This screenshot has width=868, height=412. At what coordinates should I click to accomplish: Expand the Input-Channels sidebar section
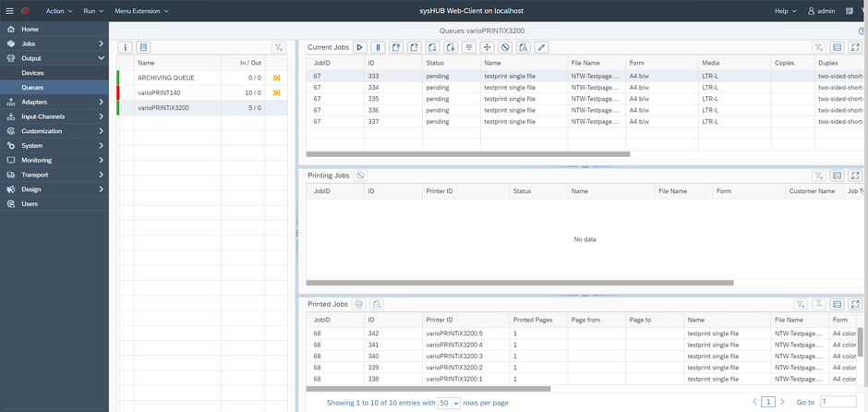click(54, 116)
